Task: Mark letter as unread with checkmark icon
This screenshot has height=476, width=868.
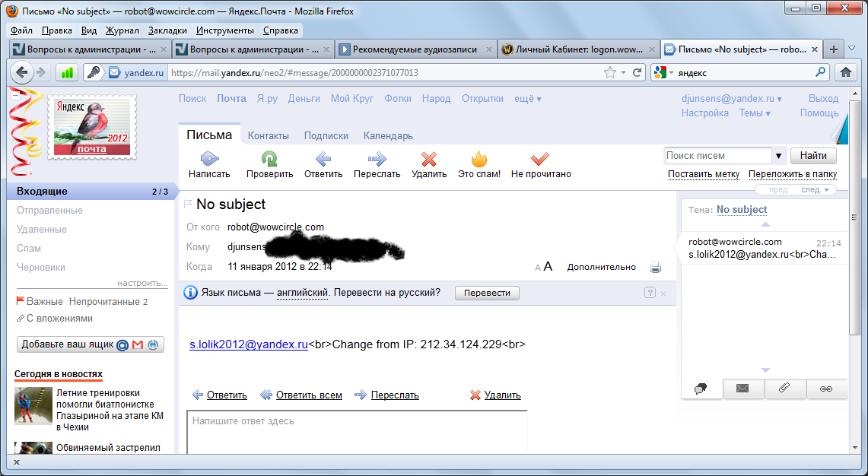Action: (x=539, y=160)
